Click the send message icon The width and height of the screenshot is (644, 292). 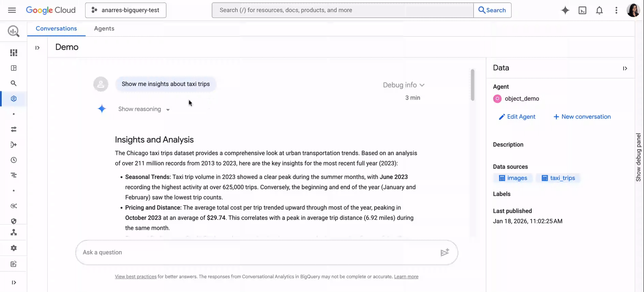click(x=445, y=252)
